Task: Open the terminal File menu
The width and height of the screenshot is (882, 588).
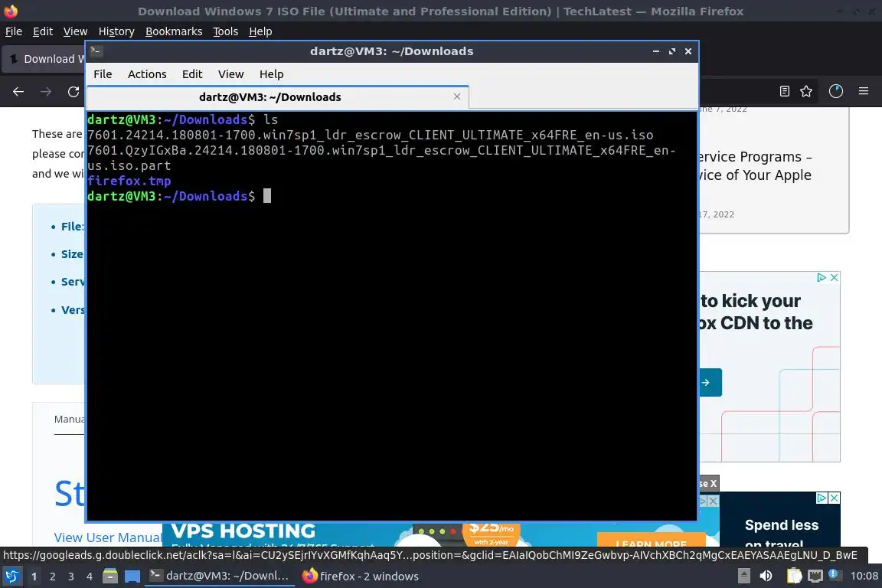Action: click(x=103, y=74)
